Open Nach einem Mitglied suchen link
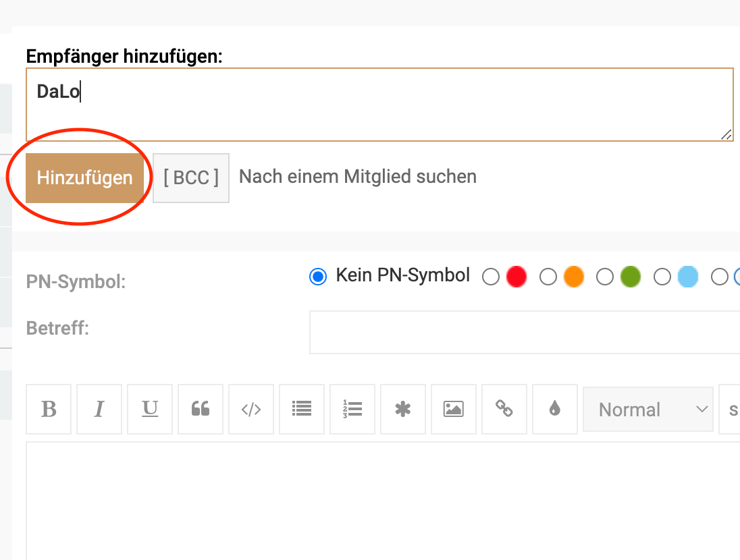 point(358,177)
